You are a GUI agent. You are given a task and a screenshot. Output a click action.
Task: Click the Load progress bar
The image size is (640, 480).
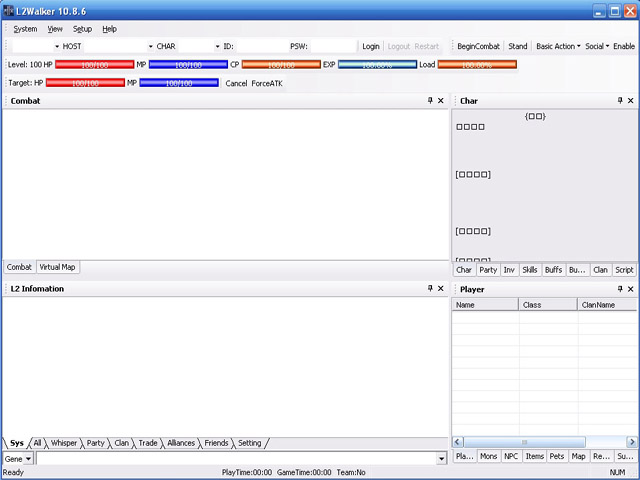coord(477,64)
